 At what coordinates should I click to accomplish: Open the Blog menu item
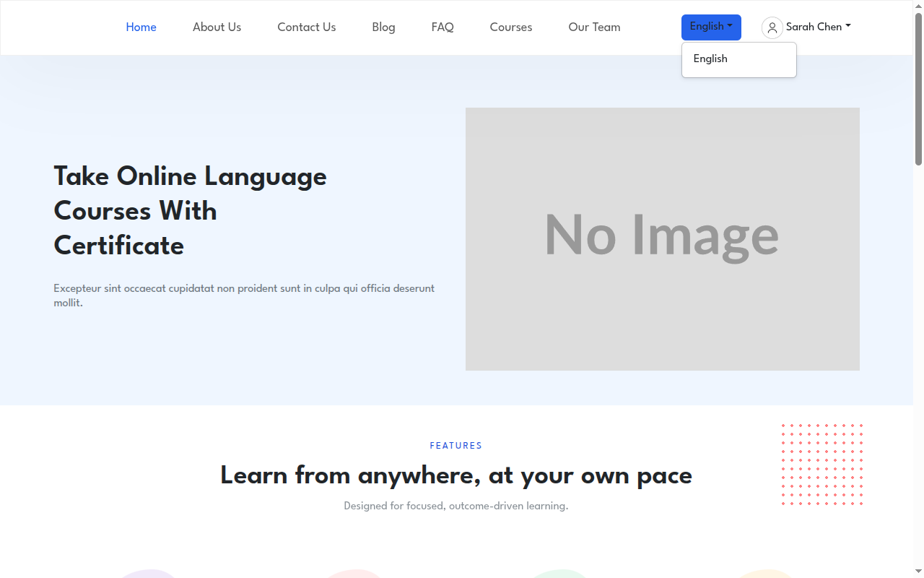[383, 27]
